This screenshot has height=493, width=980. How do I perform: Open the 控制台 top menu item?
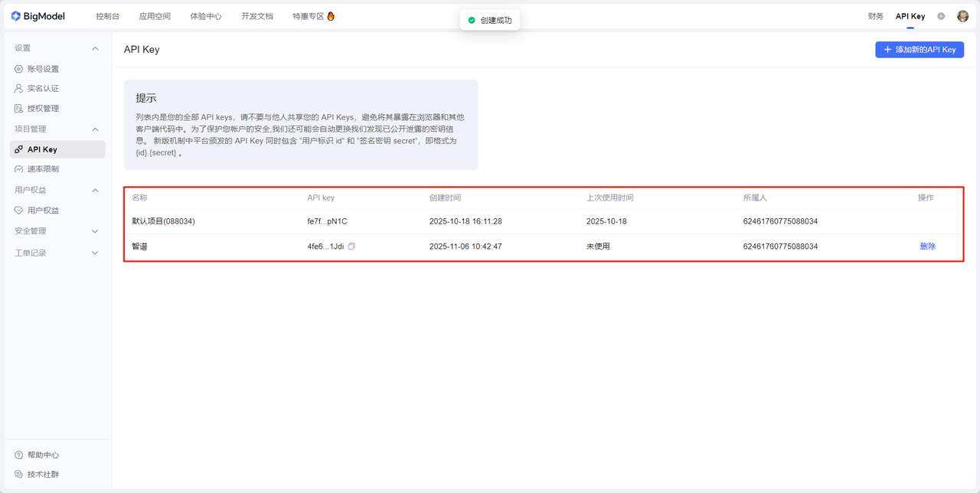[107, 16]
